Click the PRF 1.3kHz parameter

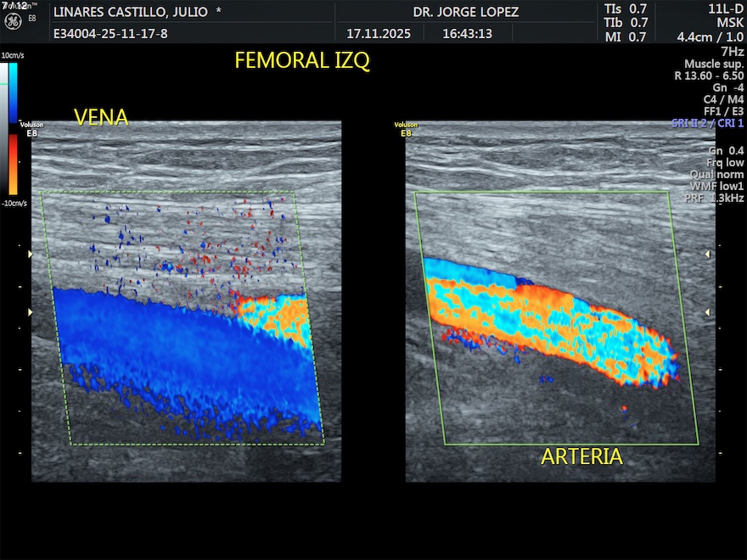tap(714, 198)
